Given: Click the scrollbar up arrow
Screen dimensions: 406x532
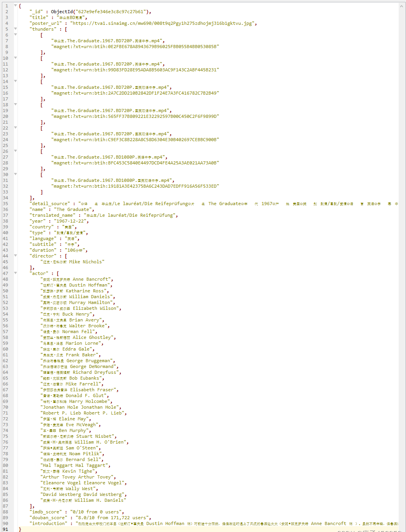Looking at the screenshot, I should tap(402, 6).
